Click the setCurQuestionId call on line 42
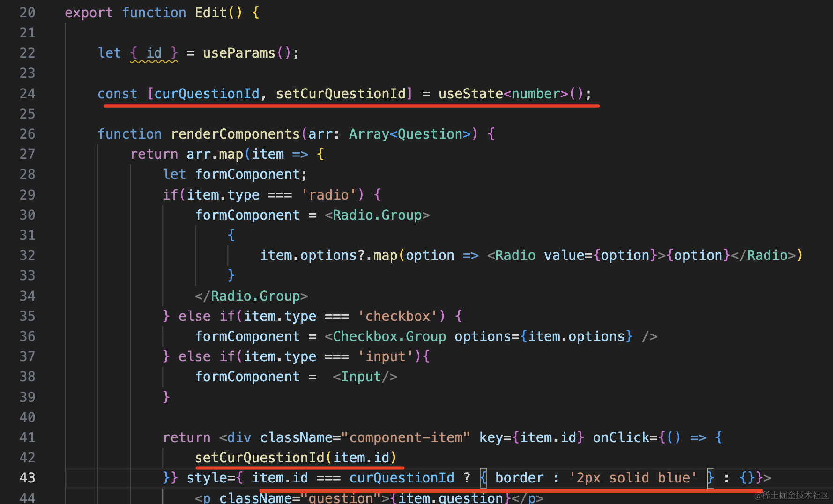833x504 pixels. [260, 458]
